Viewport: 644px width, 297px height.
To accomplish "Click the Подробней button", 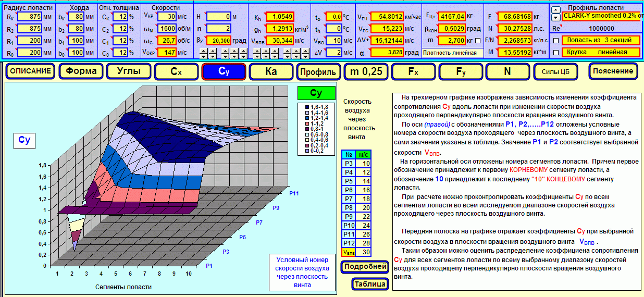I will coord(365,267).
